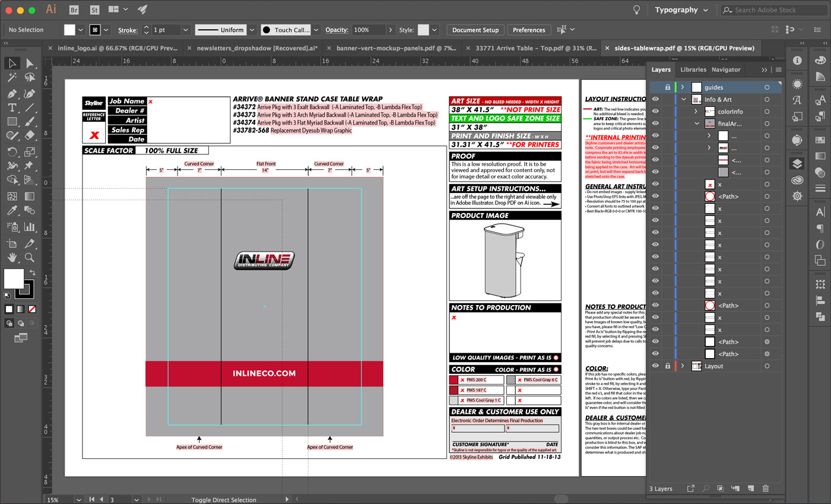Select the Rotate tool
The image size is (831, 504).
12,152
